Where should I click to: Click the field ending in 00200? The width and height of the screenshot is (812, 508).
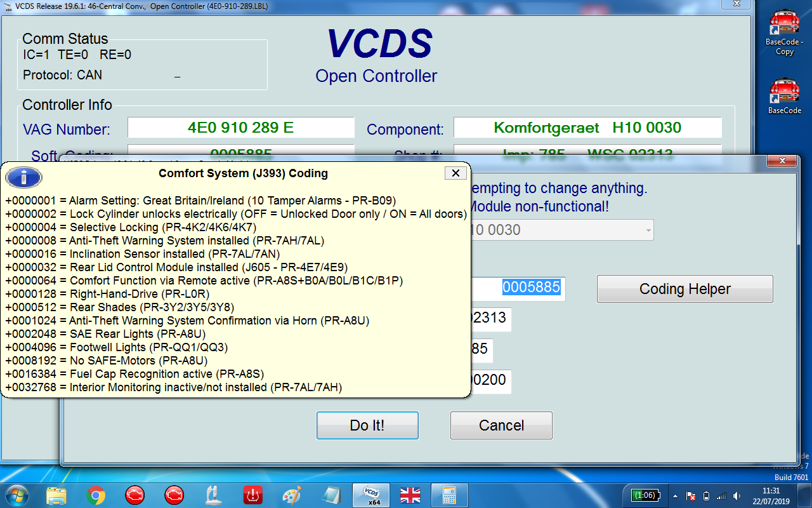point(490,381)
